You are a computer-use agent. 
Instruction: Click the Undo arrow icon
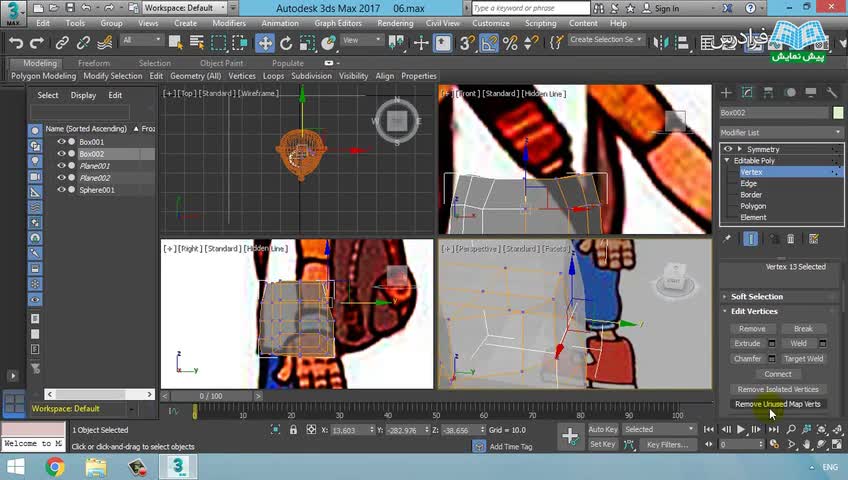[15, 43]
